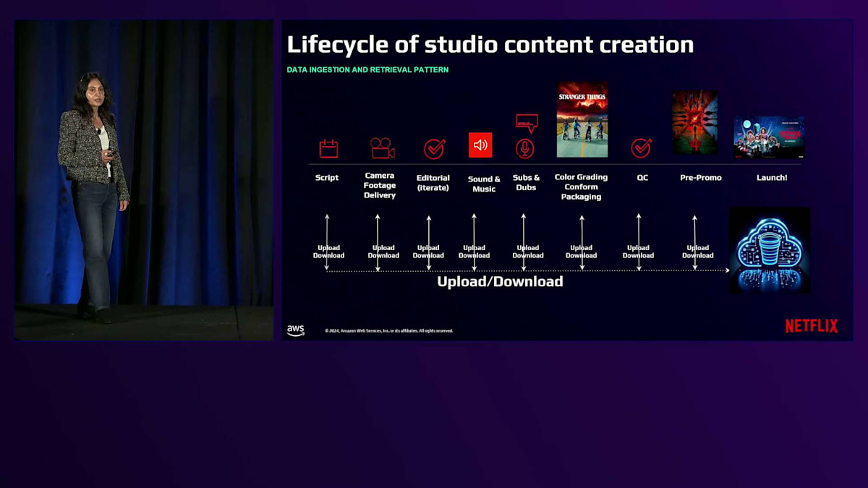The image size is (868, 488).
Task: Click the slide title 'Lifecycle of studio content creation'
Action: [x=490, y=45]
